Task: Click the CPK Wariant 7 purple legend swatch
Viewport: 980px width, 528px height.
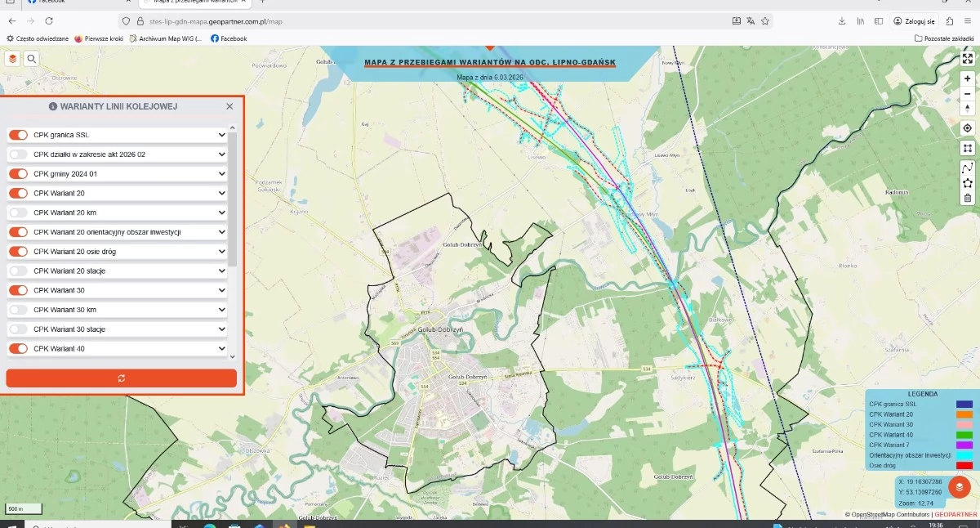Action: [964, 445]
